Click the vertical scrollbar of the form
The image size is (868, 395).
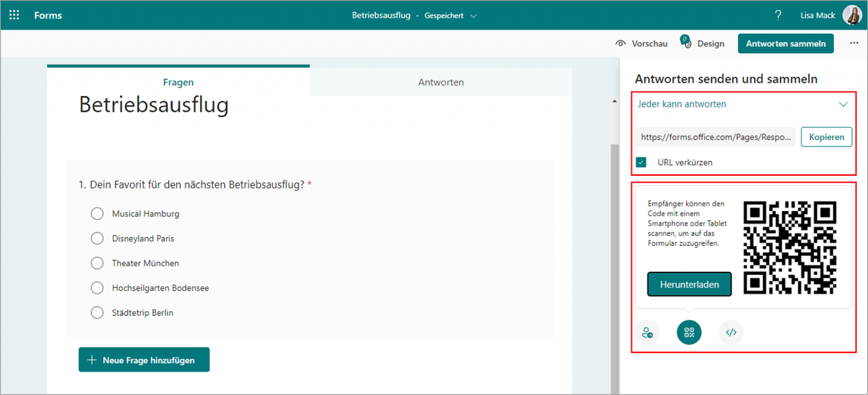click(614, 244)
